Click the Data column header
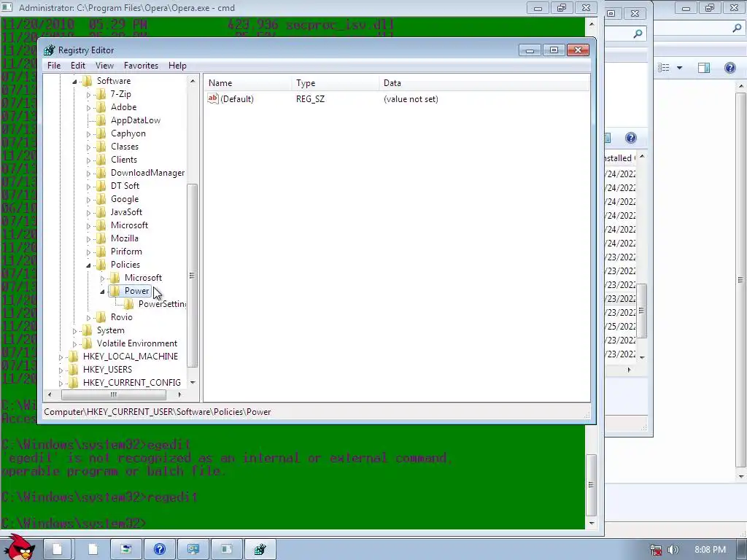 click(x=484, y=83)
